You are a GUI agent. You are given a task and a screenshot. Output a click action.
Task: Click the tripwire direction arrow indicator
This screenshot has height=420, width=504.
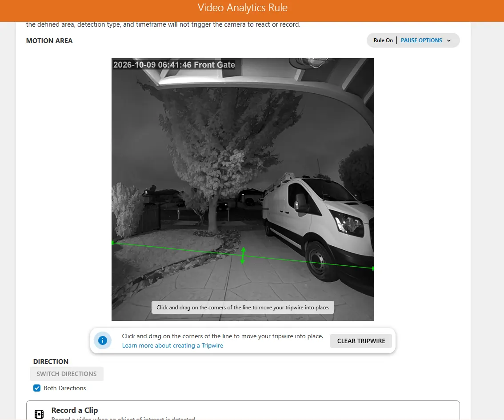click(243, 256)
